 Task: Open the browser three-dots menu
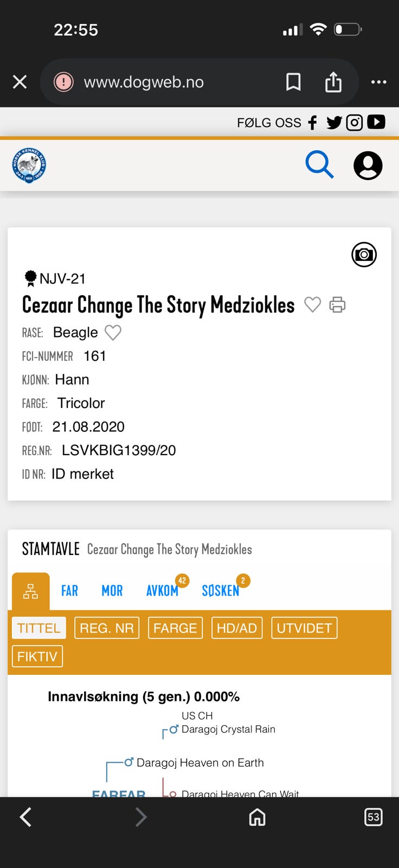(378, 82)
